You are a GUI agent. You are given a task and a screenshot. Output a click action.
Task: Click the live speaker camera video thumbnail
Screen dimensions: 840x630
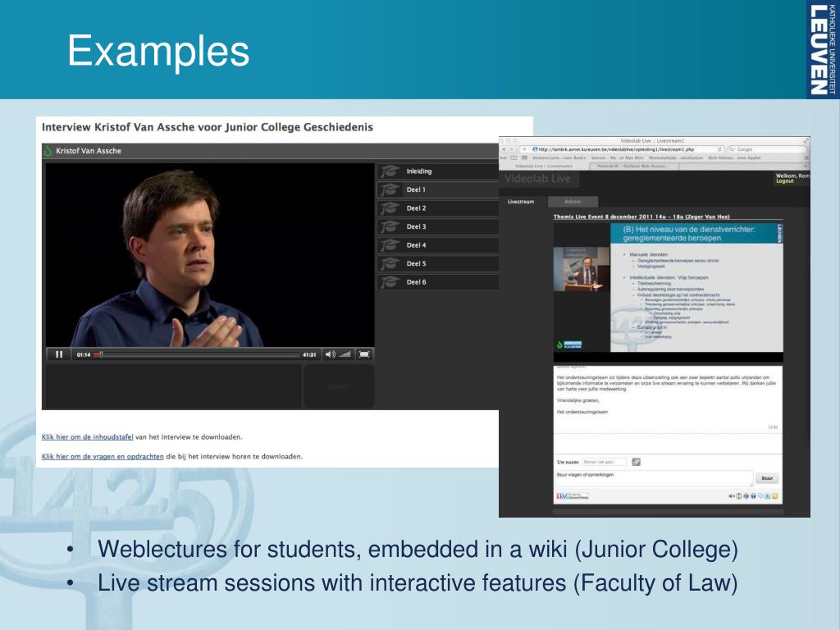(582, 269)
